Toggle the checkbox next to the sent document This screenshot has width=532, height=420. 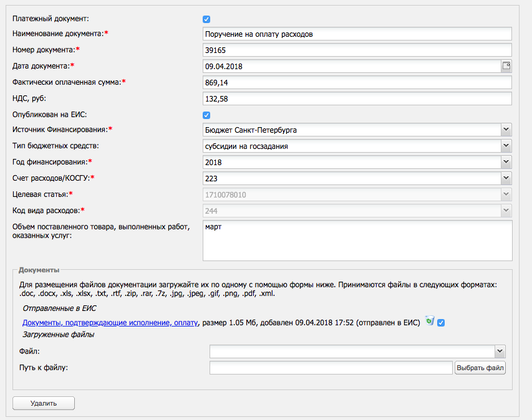pyautogui.click(x=442, y=322)
